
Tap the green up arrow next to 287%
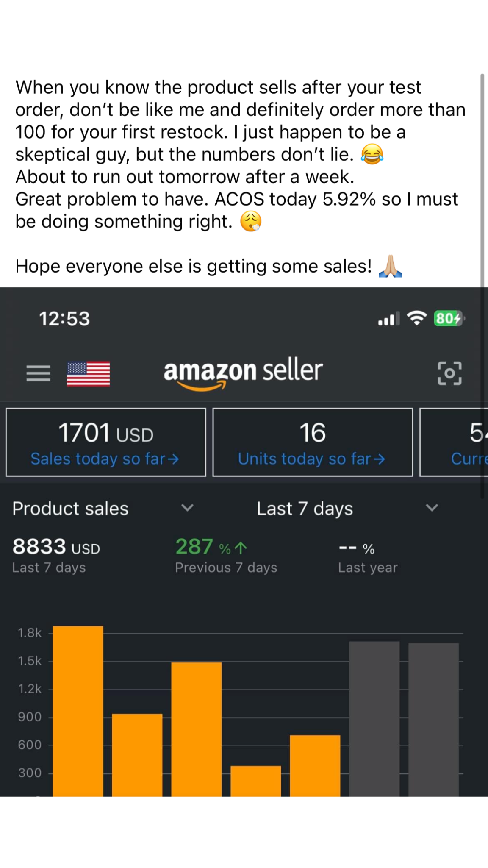[x=241, y=548]
